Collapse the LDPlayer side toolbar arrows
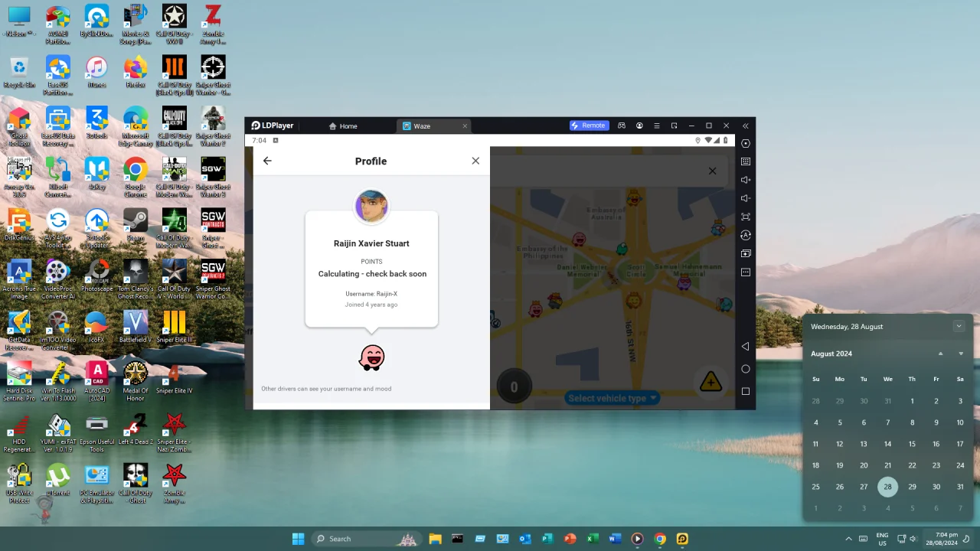980x551 pixels. tap(746, 126)
